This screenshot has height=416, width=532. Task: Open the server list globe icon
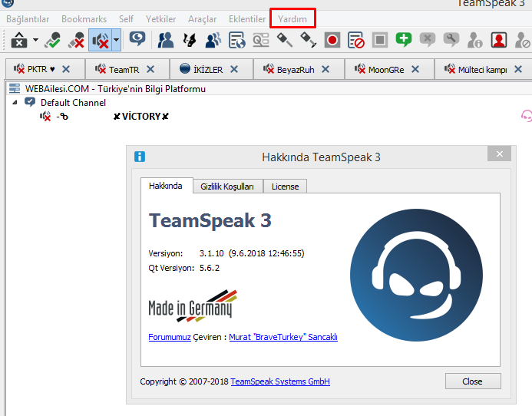236,41
